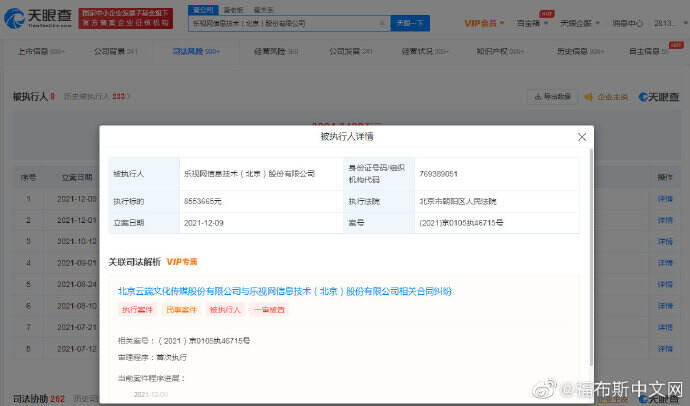Click court name 北京市朝阳区人民法院
This screenshot has width=690, height=406.
pos(458,201)
